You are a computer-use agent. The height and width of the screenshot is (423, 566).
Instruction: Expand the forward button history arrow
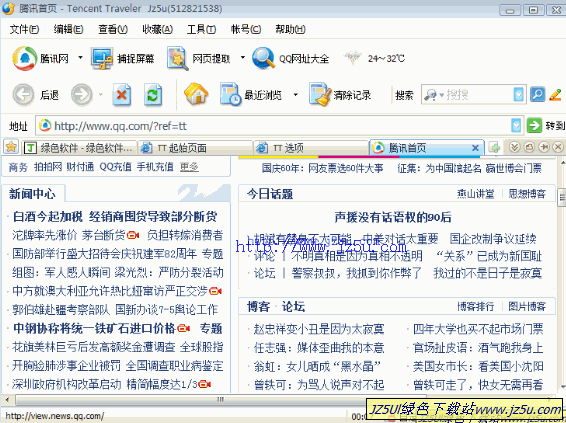point(101,95)
